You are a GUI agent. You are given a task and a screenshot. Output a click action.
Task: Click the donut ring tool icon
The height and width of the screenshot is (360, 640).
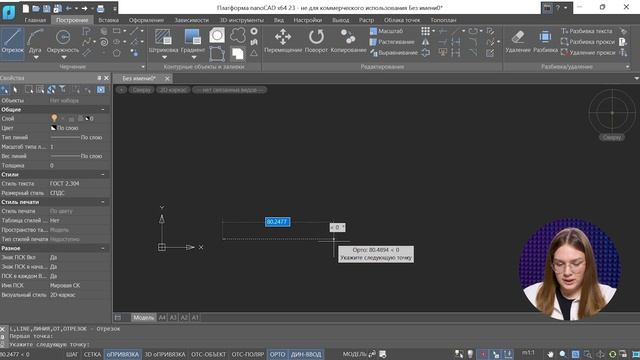point(254,31)
